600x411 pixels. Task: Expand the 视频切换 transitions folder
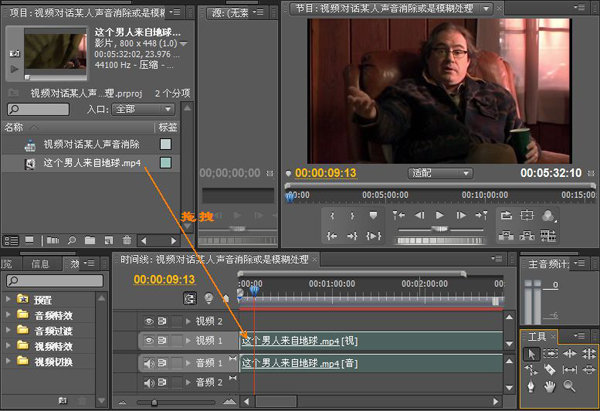tap(9, 361)
